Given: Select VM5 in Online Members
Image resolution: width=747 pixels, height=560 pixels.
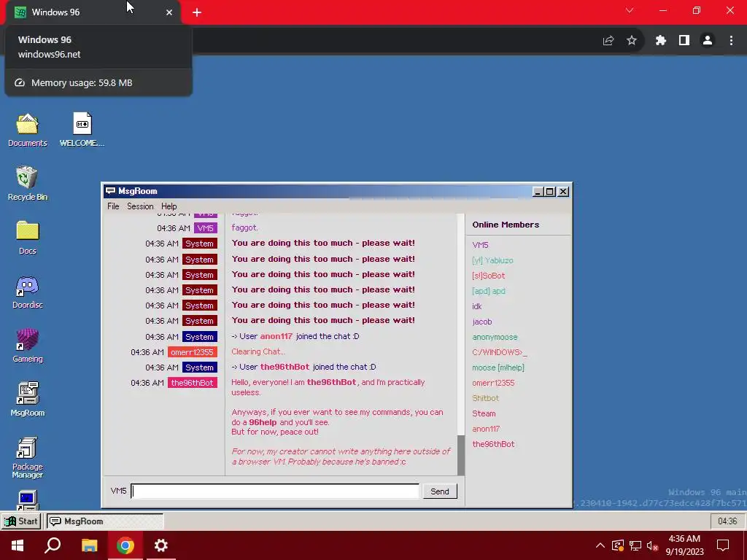Looking at the screenshot, I should (480, 245).
